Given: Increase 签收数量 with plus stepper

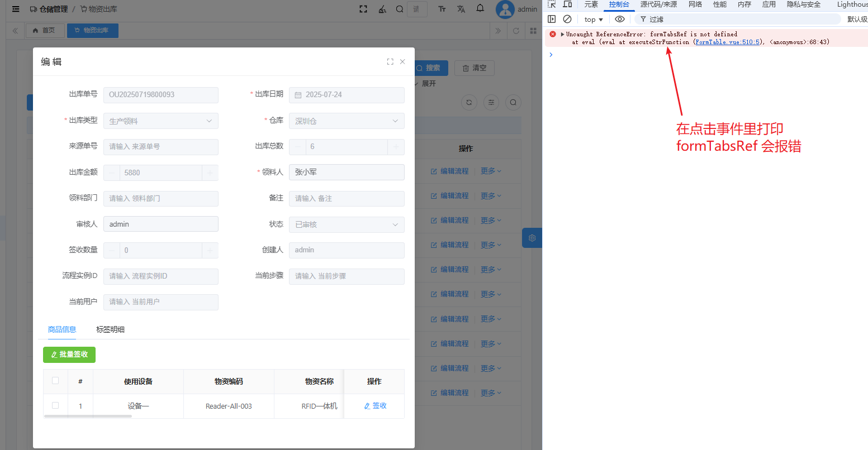Looking at the screenshot, I should pyautogui.click(x=210, y=250).
